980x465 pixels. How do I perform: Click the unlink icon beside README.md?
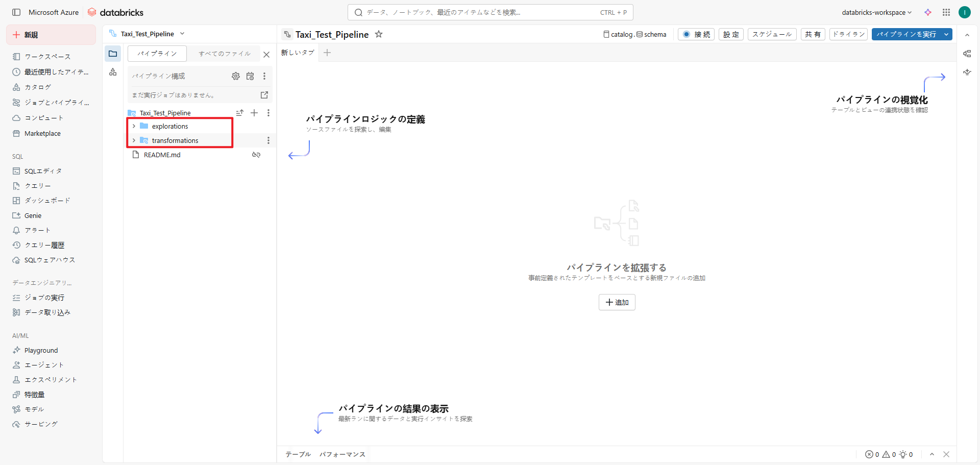[x=256, y=155]
